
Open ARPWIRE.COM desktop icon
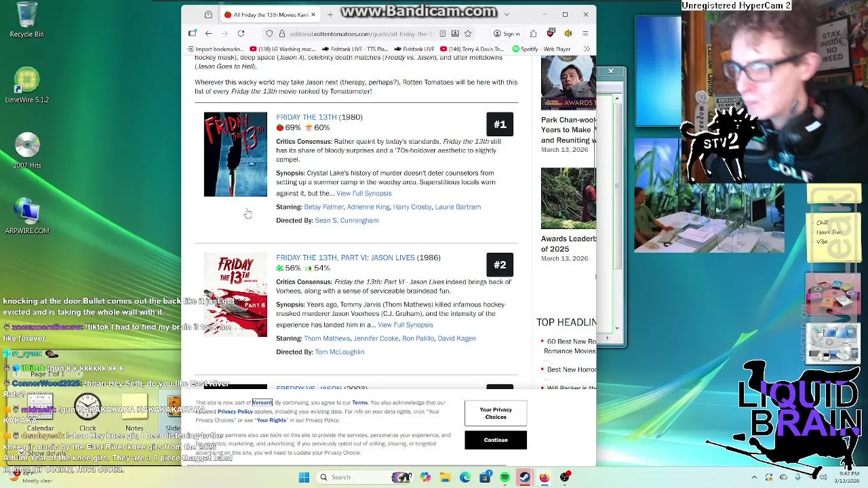pos(26,216)
